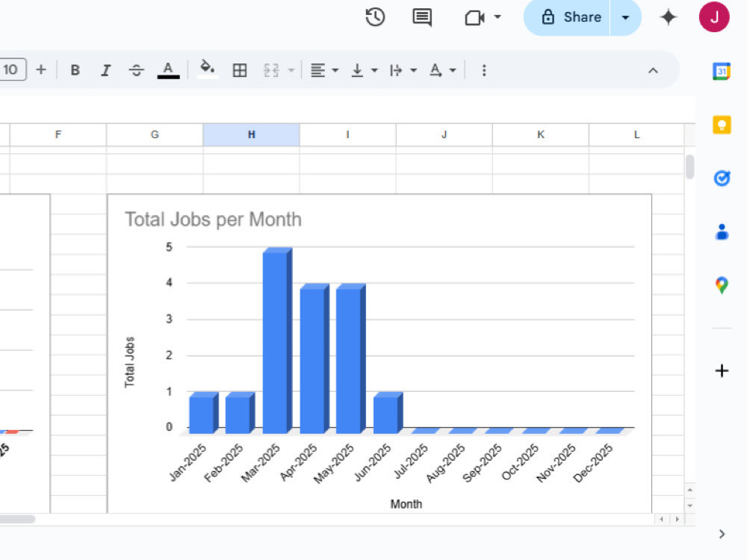
Task: Click the Jun-2025 bar in the chart
Action: 388,413
